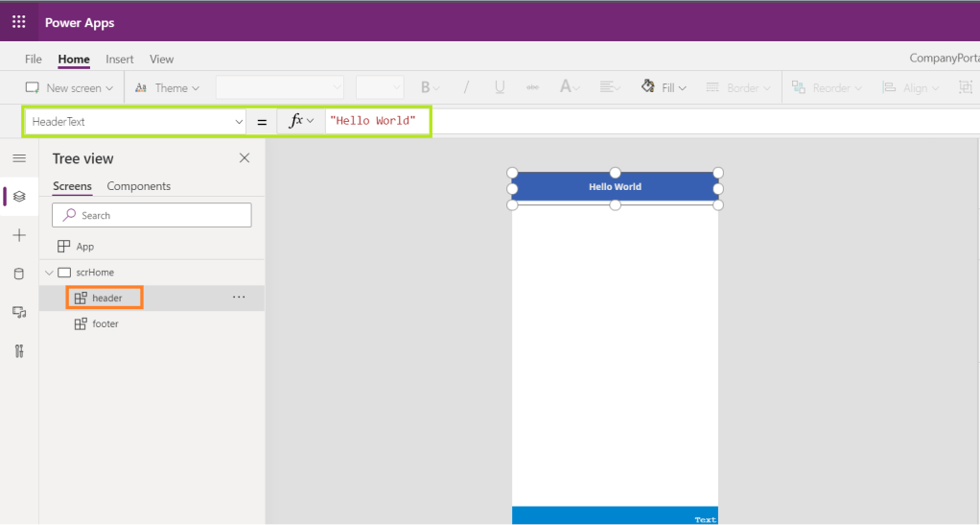
Task: Open the Media icon in left sidebar
Action: point(19,312)
